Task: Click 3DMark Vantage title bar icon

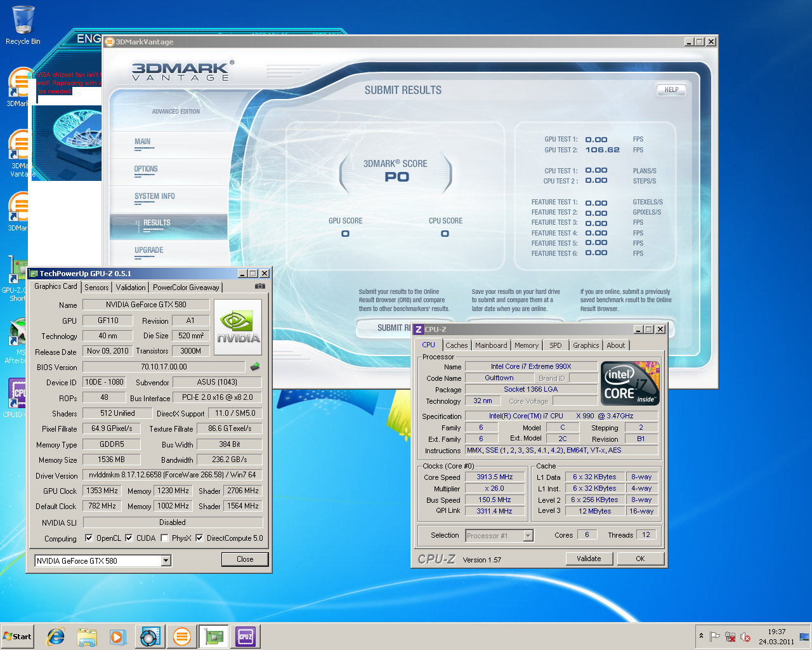Action: (109, 42)
